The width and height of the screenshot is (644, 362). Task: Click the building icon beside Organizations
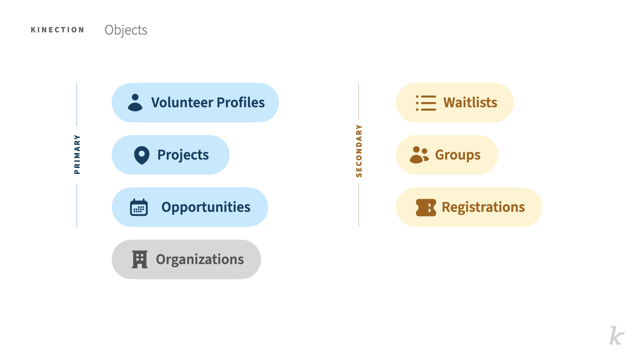tap(140, 259)
